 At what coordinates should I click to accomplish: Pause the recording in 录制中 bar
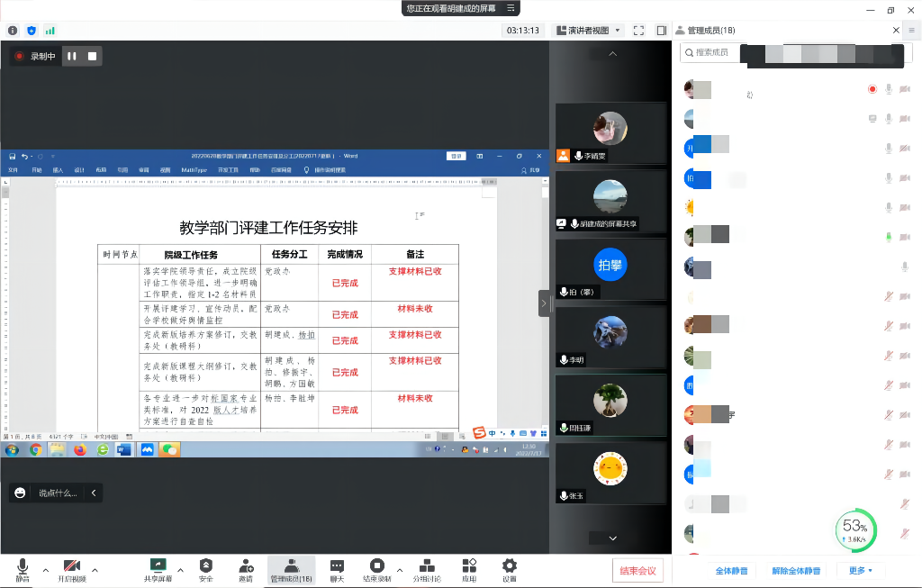[x=72, y=56]
